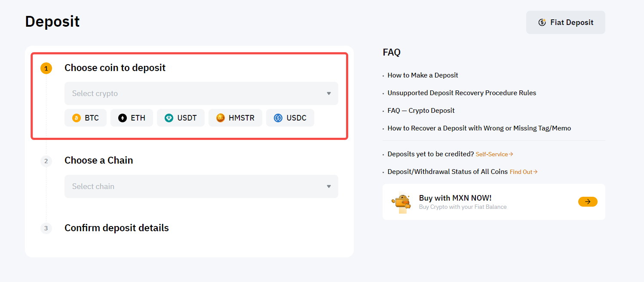The height and width of the screenshot is (282, 644).
Task: Click the Fiat Deposit coin icon
Action: [x=542, y=22]
